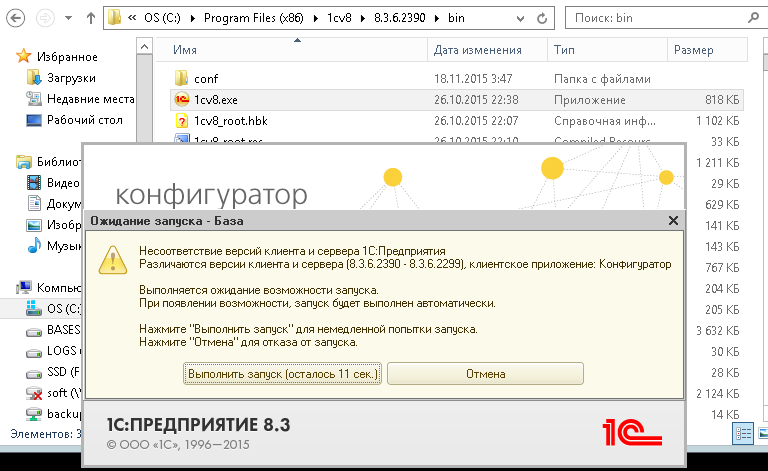Click 'Выполнить запуск' button in dialog
Screen dimensions: 768x471
pos(282,374)
